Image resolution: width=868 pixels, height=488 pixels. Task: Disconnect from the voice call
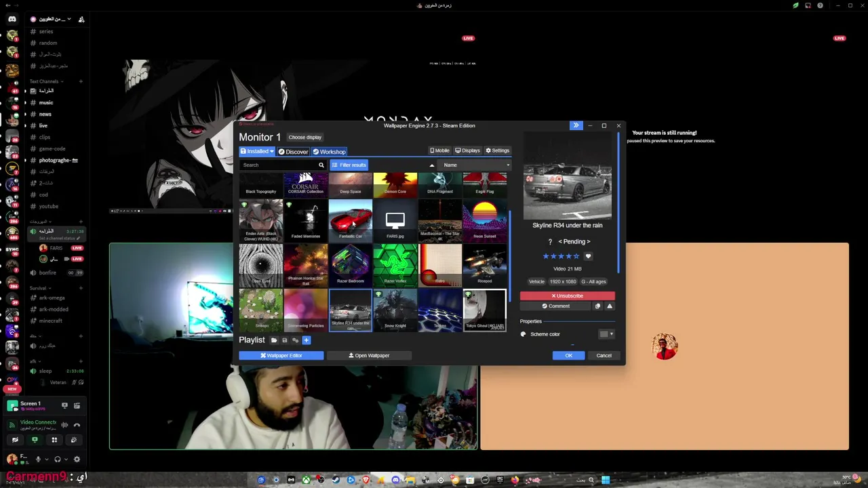coord(77,425)
